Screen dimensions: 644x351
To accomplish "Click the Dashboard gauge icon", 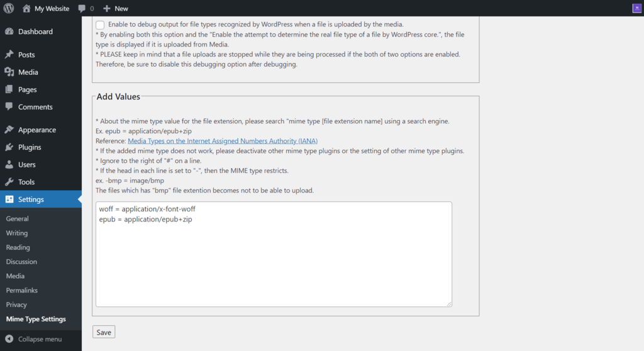I will pos(9,31).
